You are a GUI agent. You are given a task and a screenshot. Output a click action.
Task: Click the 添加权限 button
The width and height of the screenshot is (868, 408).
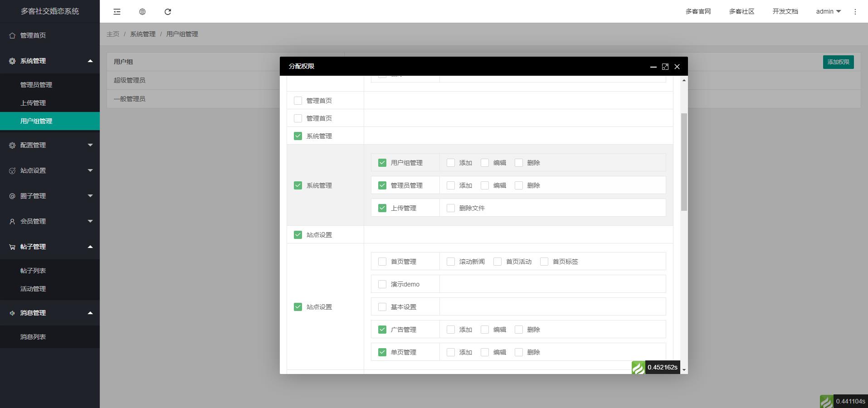[838, 62]
